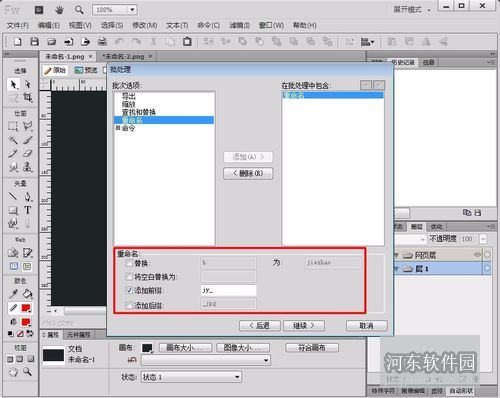Click the 符合画布 button
Screen dimensions: 500x398
point(312,348)
